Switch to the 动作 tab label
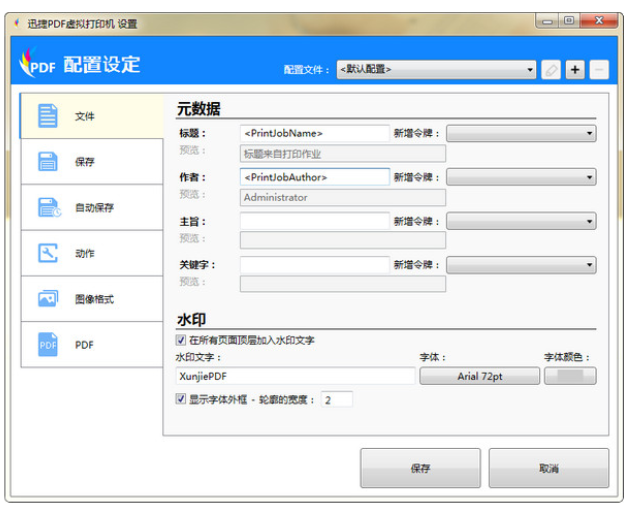This screenshot has width=641, height=510. click(x=85, y=253)
